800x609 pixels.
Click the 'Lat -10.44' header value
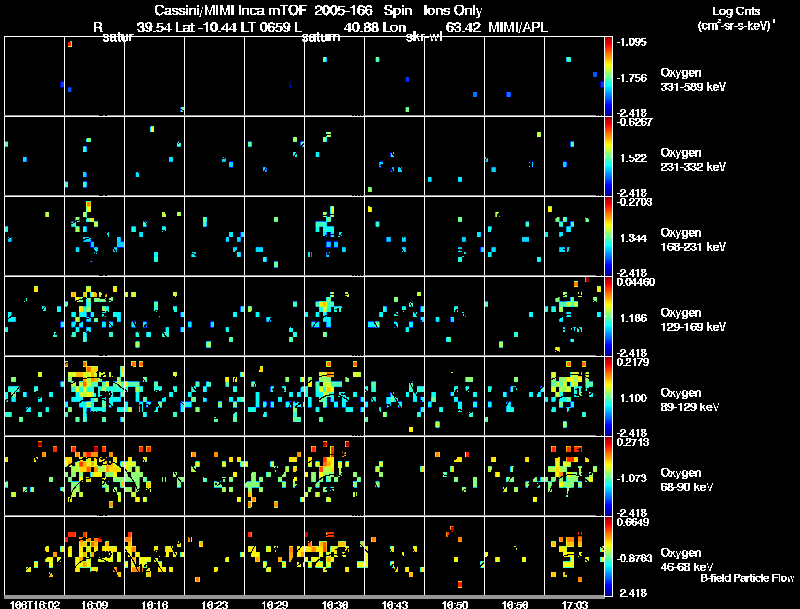(206, 27)
